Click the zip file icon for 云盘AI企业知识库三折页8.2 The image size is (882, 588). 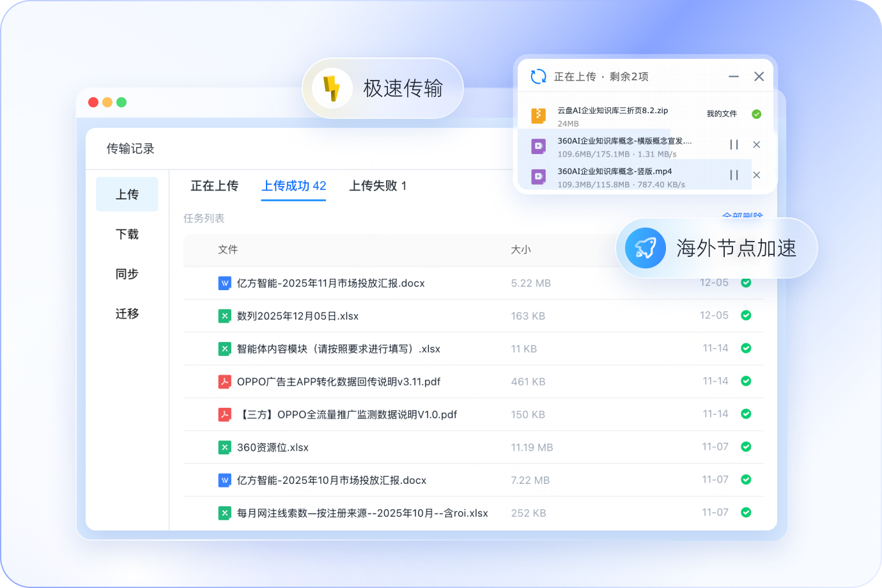point(538,115)
